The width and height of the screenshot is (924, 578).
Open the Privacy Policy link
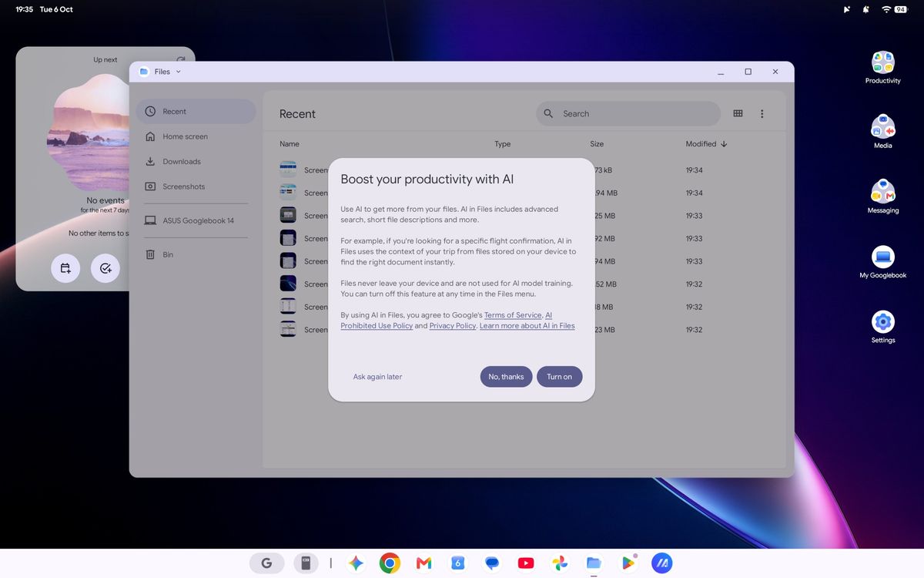pyautogui.click(x=453, y=326)
